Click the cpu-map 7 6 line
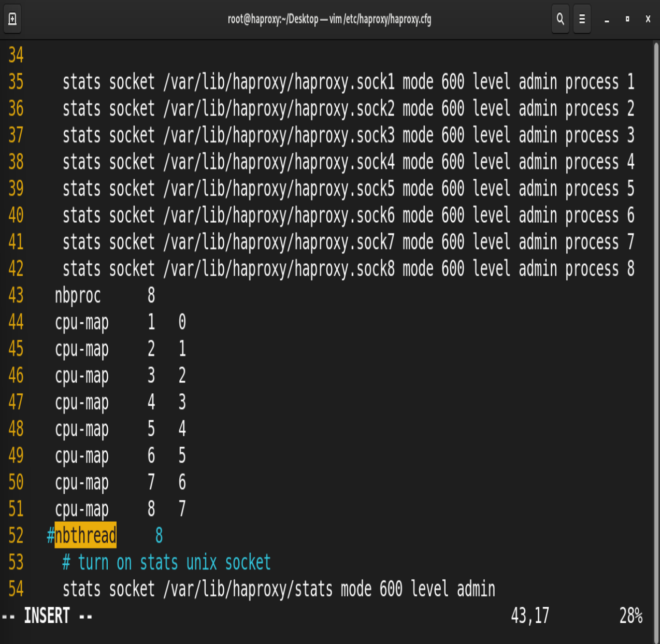 click(x=121, y=482)
